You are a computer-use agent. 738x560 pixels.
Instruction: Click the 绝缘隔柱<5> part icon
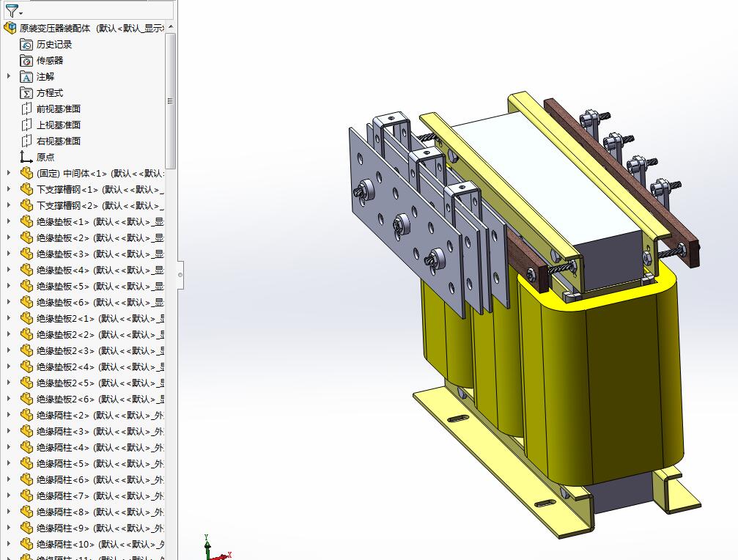[26, 463]
